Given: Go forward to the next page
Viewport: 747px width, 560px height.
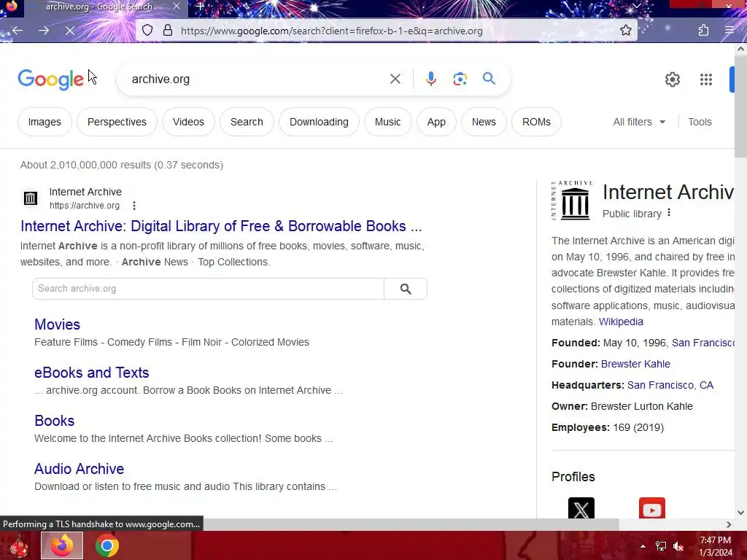Looking at the screenshot, I should [44, 31].
